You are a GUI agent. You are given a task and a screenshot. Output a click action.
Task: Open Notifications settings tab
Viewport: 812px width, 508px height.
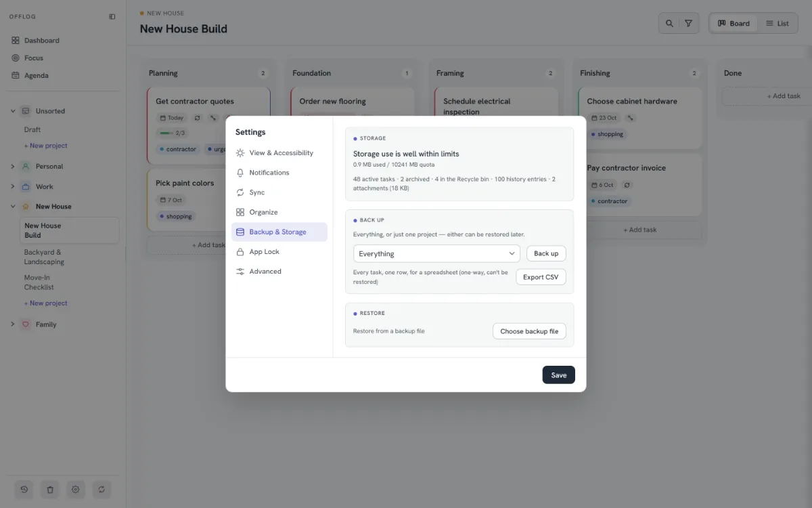279,173
